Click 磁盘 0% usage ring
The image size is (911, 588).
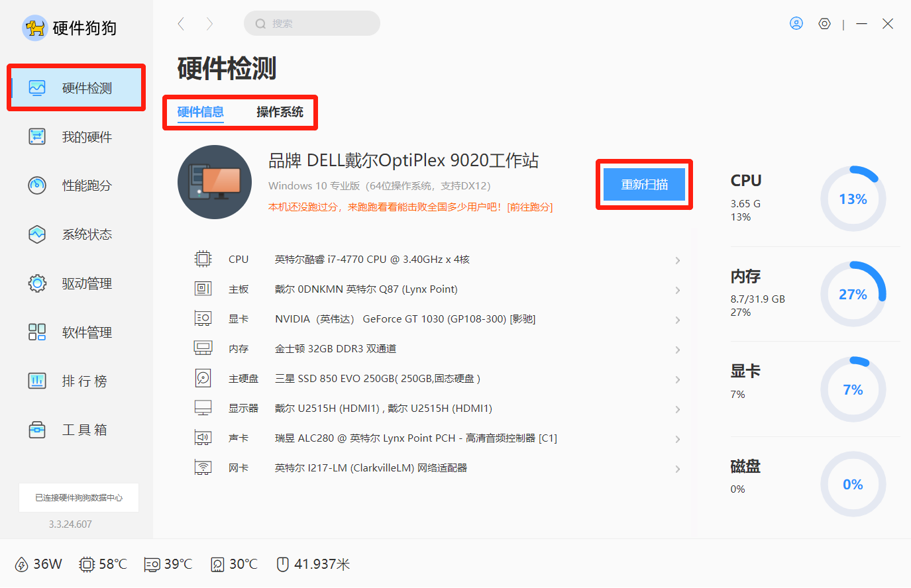[853, 484]
